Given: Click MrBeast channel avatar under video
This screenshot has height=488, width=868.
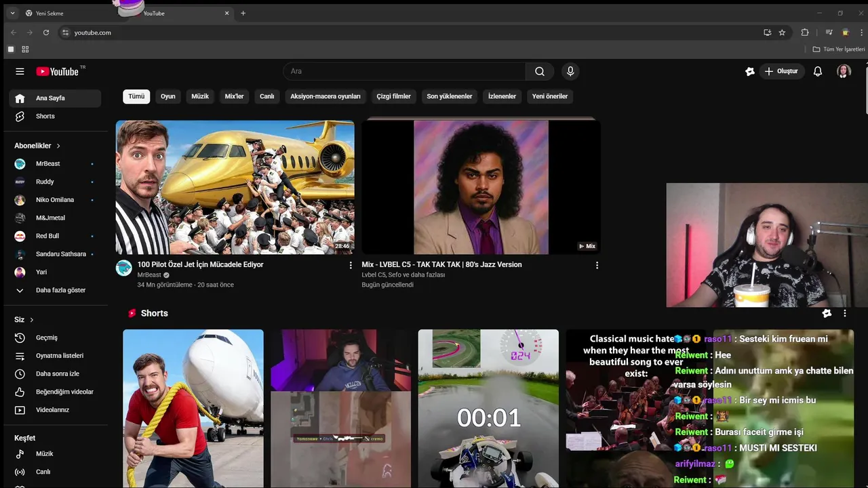Looking at the screenshot, I should click(124, 268).
